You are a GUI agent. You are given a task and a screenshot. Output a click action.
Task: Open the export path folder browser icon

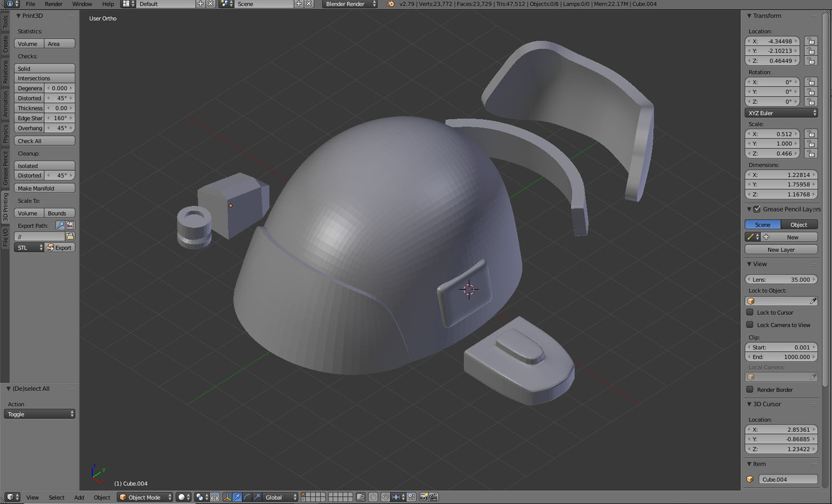coord(70,236)
